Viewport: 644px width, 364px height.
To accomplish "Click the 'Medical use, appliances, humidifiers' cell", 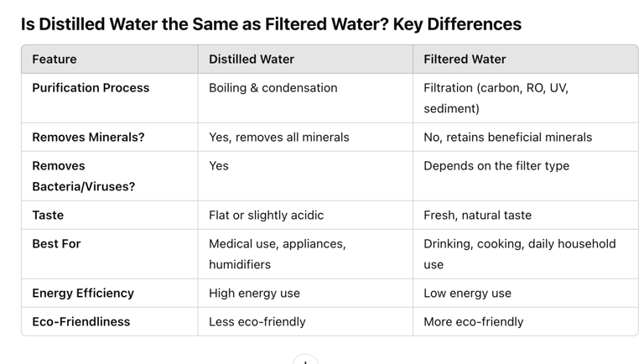I will point(277,254).
